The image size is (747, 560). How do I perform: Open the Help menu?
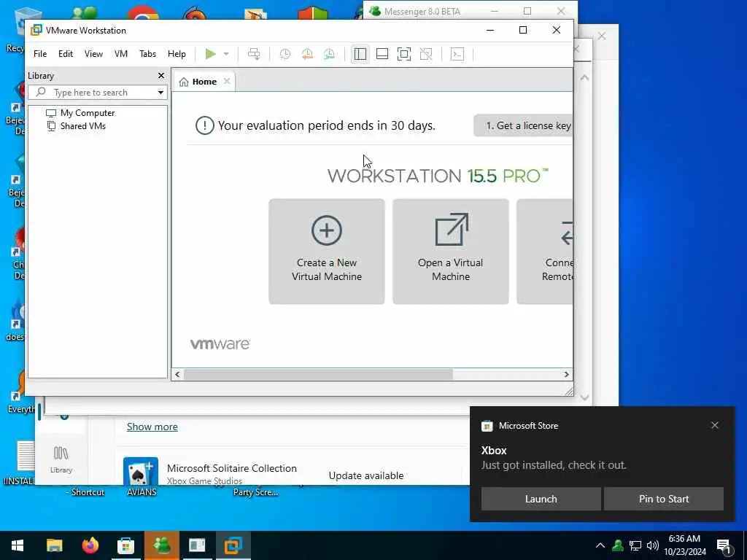[x=177, y=54]
